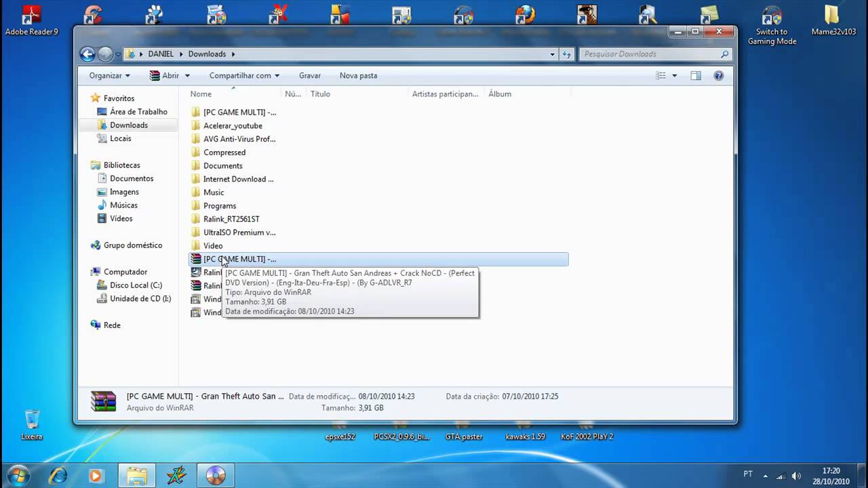Open Adobe Reader 9 desktop shortcut
The height and width of the screenshot is (488, 868).
(x=31, y=20)
